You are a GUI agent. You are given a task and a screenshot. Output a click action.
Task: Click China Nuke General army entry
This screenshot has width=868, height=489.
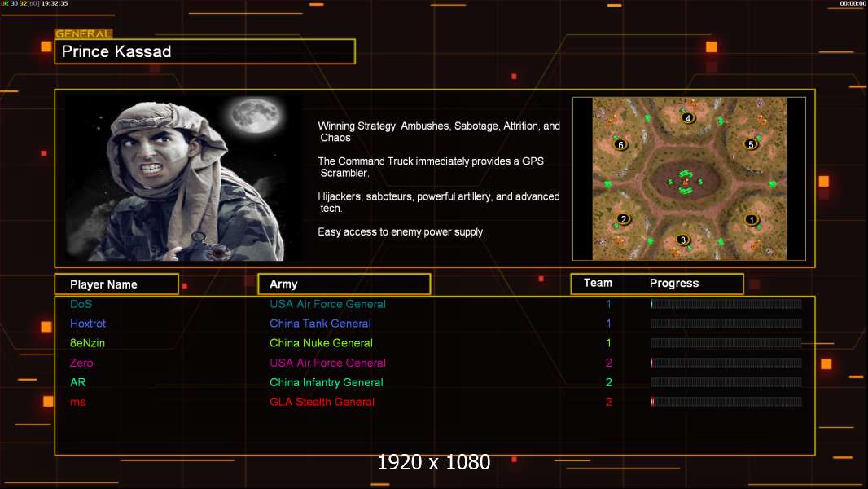321,343
